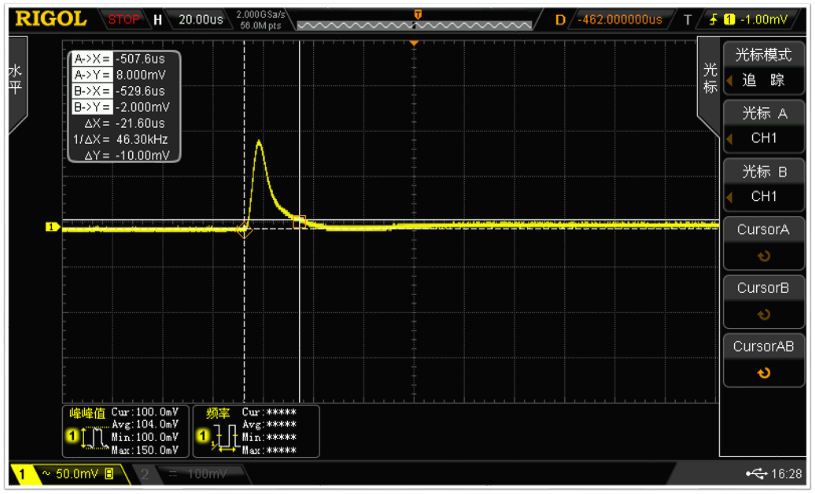The height and width of the screenshot is (494, 815).
Task: Click the CursorAB rotary knob icon
Action: (x=764, y=373)
